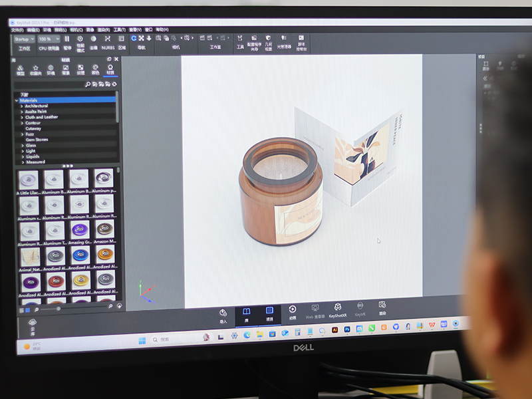Viewport: 532px width, 399px height.
Task: Toggle NURBS rendering mode
Action: point(108,43)
